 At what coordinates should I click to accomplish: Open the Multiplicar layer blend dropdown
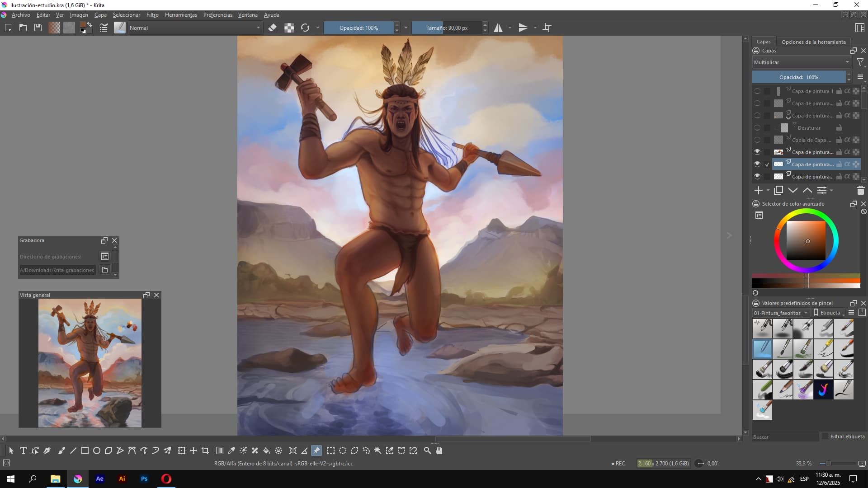(801, 62)
